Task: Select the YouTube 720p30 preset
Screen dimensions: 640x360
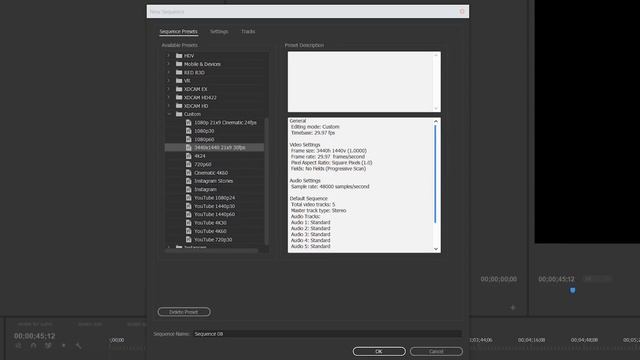Action: click(214, 240)
